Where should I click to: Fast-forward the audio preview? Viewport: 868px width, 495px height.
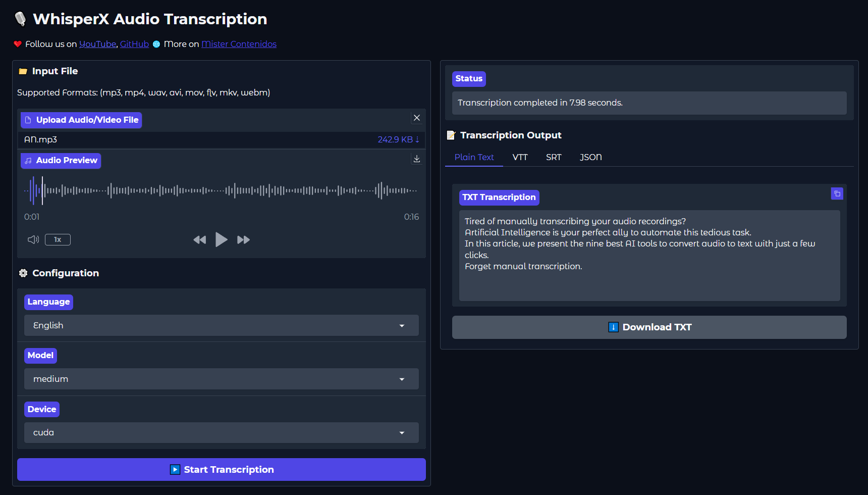243,240
